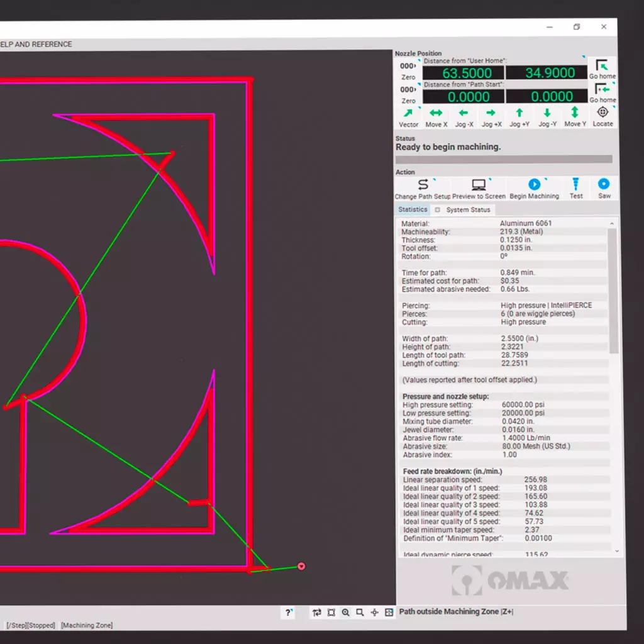Zero the Path Start distance

[408, 94]
